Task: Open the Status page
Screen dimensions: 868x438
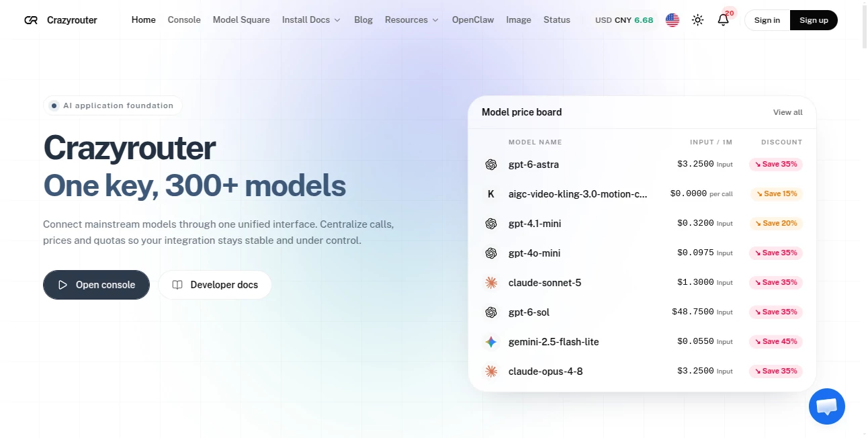Action: point(557,20)
